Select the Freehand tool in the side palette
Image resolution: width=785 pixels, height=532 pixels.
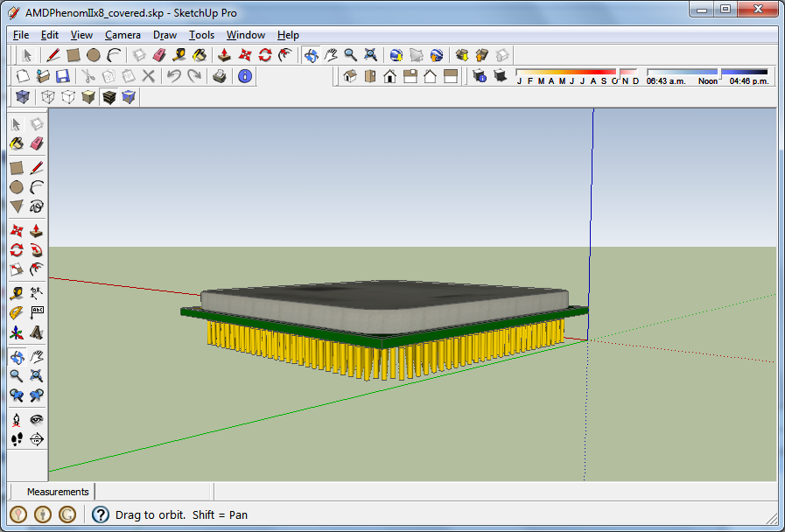pyautogui.click(x=37, y=206)
